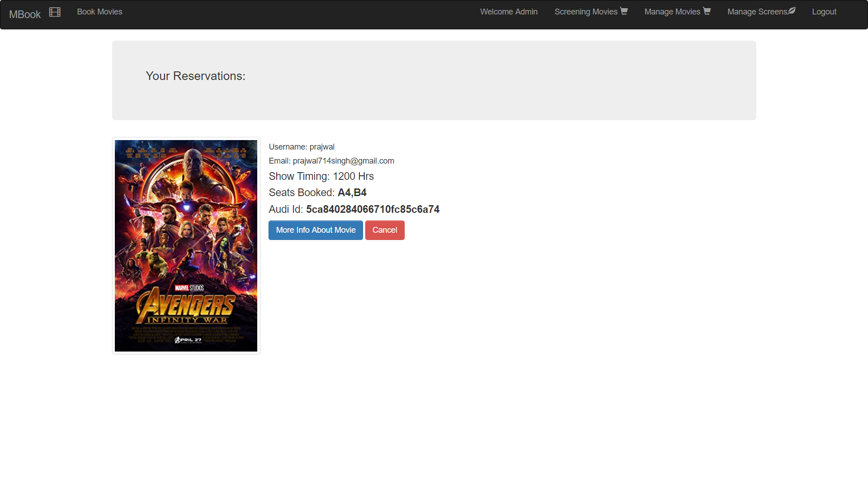Open the MBook brand home link
The height and width of the screenshot is (488, 868).
click(25, 14)
